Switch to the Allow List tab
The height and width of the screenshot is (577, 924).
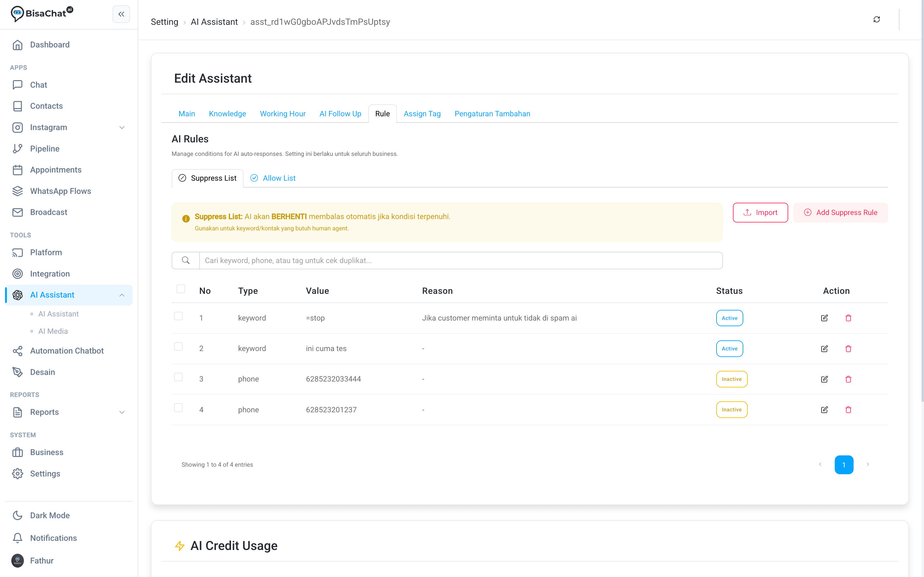click(273, 178)
